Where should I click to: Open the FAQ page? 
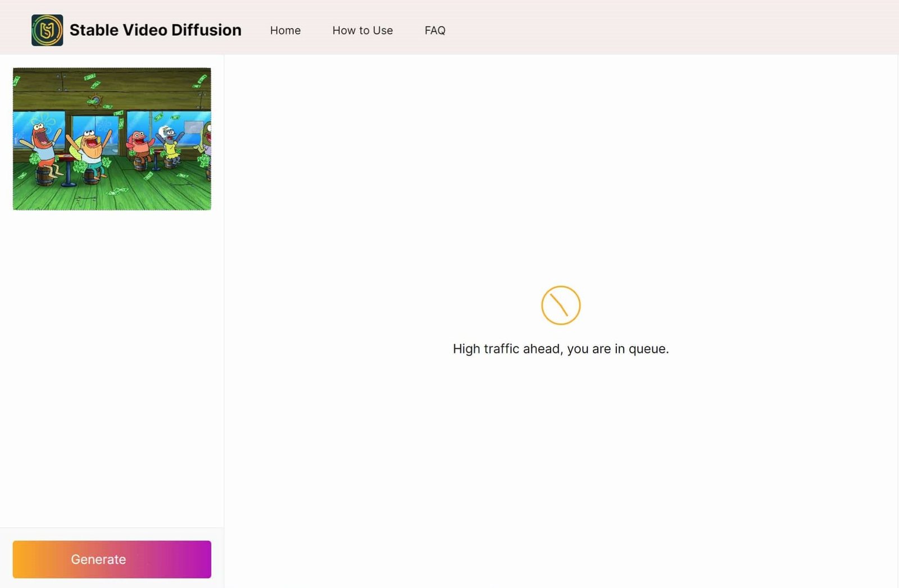(x=435, y=30)
